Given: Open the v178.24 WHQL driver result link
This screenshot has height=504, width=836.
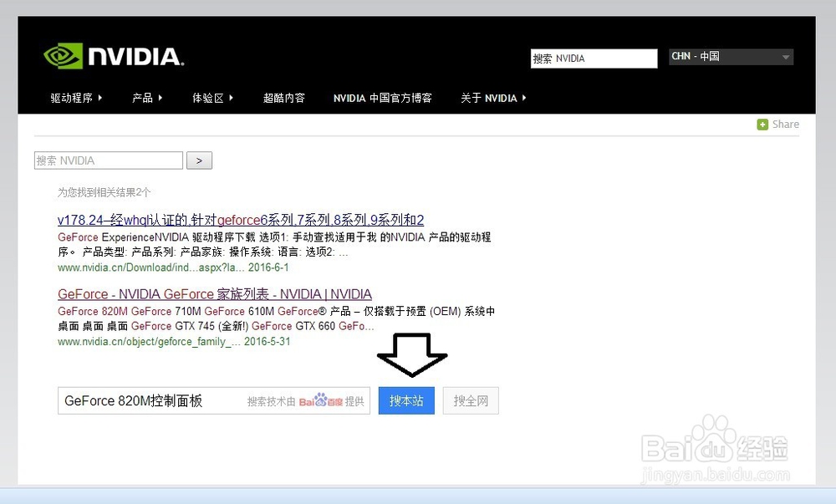Looking at the screenshot, I should (241, 220).
